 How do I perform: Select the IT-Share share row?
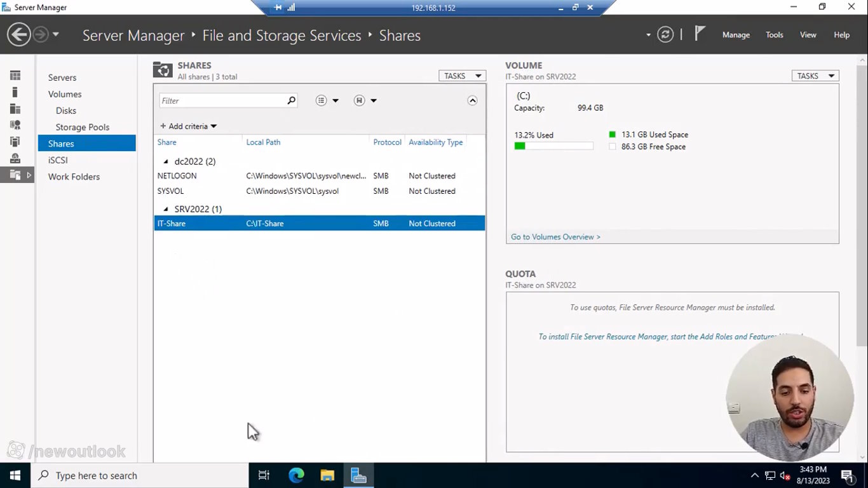click(320, 223)
